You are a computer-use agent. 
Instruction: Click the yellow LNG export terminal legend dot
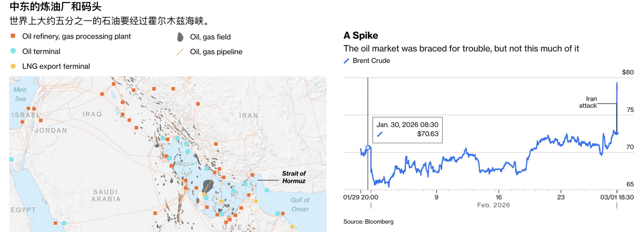coord(13,66)
